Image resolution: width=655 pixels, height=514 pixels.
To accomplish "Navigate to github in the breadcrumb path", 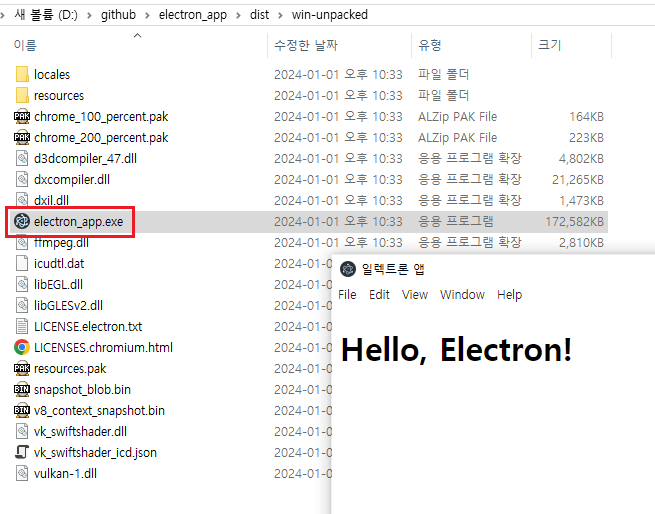I will tap(118, 15).
